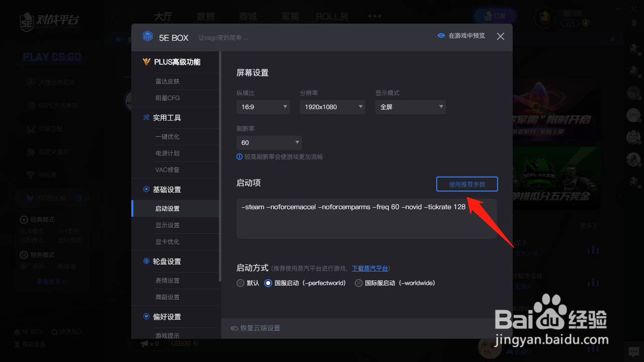
Task: Select 国服启动 (-perfectworld) option
Action: (269, 283)
